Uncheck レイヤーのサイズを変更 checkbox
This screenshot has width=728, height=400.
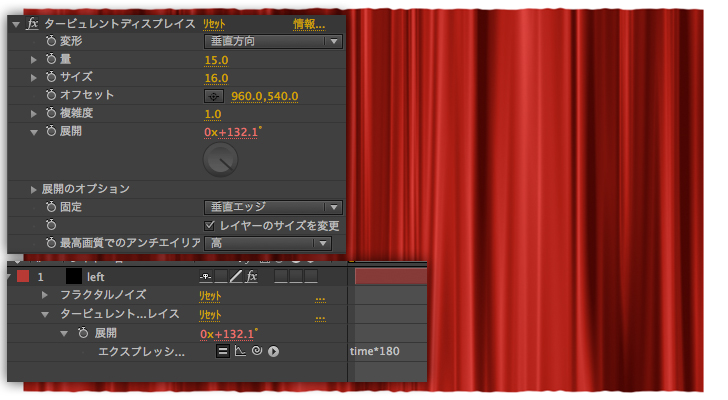click(210, 225)
